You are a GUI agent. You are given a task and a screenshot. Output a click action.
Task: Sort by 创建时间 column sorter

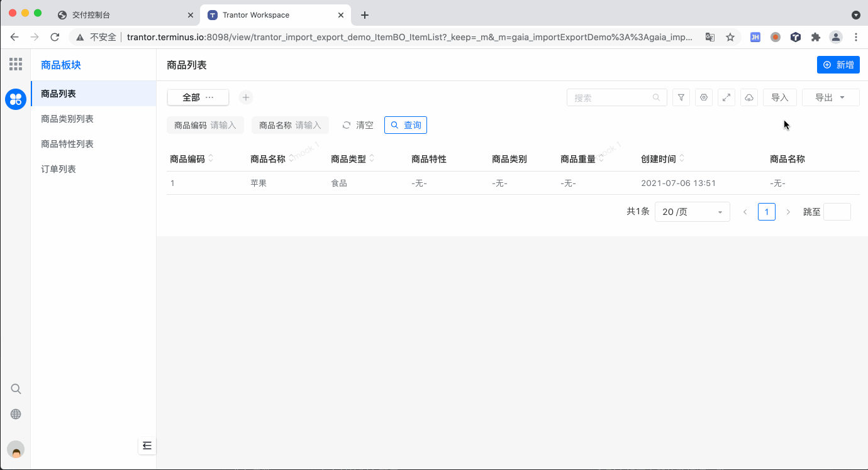682,158
